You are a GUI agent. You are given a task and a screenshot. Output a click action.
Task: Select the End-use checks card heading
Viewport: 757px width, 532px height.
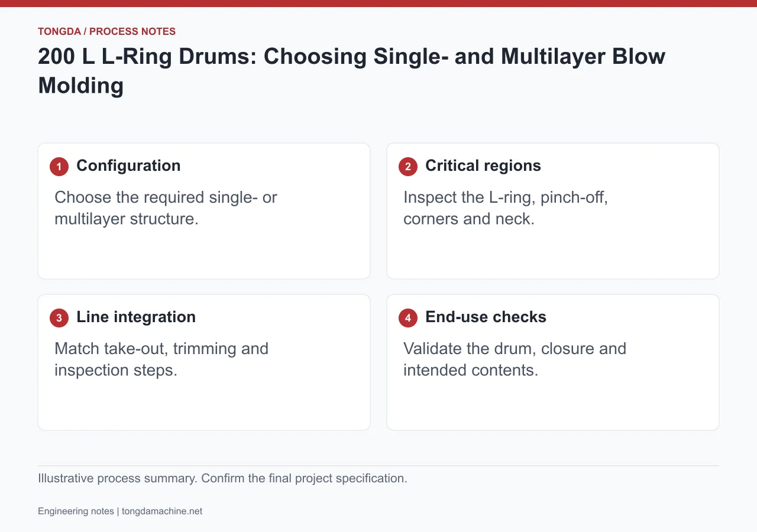[x=486, y=317]
